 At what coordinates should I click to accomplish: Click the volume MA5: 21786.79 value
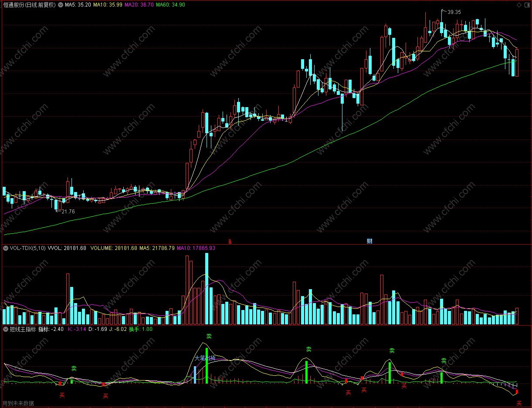click(157, 248)
